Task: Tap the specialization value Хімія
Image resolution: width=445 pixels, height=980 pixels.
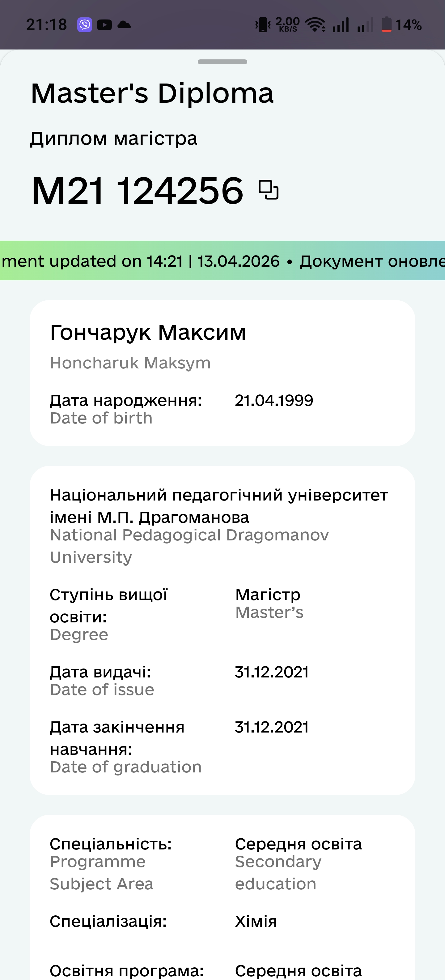Action: tap(256, 922)
